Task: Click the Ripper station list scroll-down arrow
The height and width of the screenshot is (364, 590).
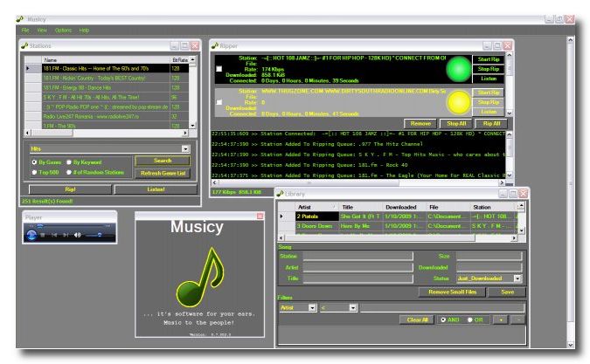Action: pos(509,113)
